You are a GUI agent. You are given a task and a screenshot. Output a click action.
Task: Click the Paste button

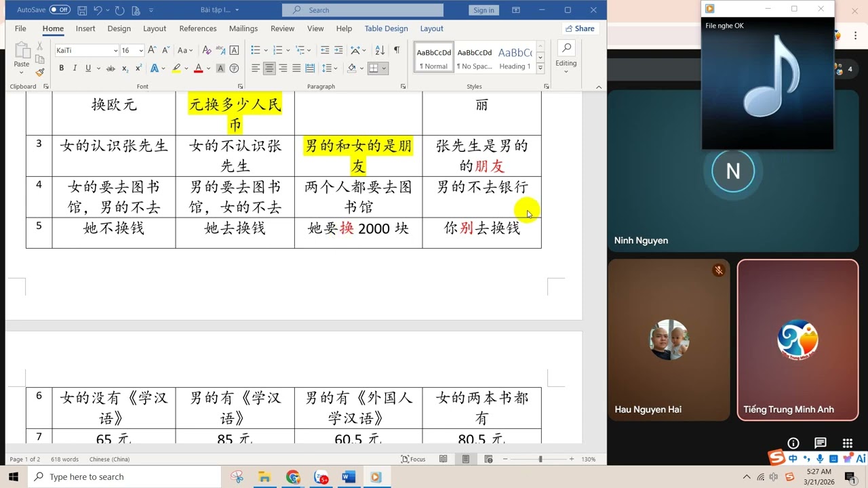pos(22,56)
